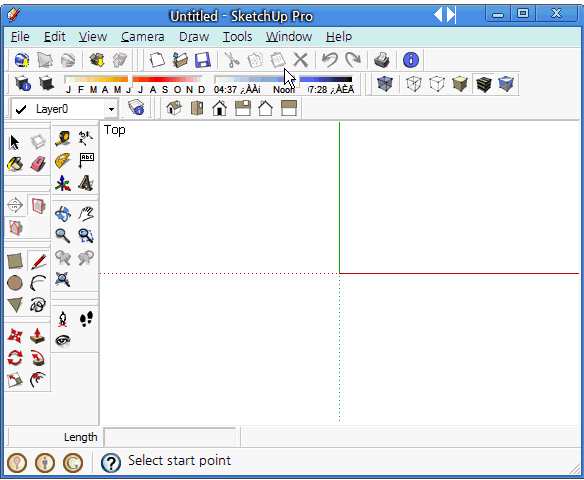The height and width of the screenshot is (480, 584).
Task: Save the model with floppy icon
Action: [x=203, y=60]
